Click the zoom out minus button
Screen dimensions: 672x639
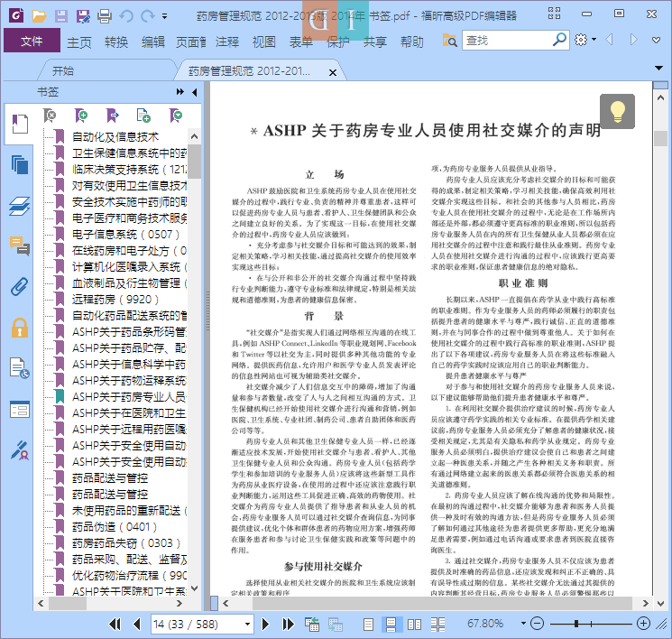[537, 623]
